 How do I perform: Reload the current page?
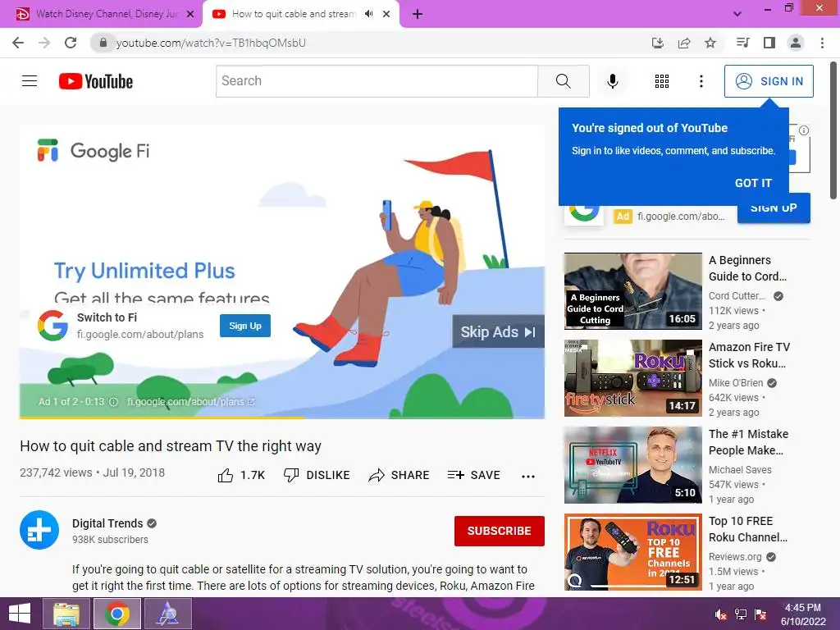71,43
